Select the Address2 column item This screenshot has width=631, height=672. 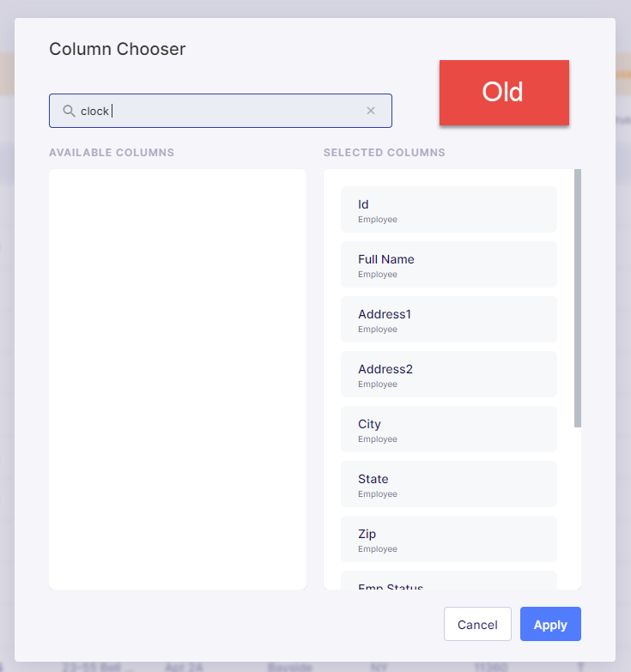point(449,374)
